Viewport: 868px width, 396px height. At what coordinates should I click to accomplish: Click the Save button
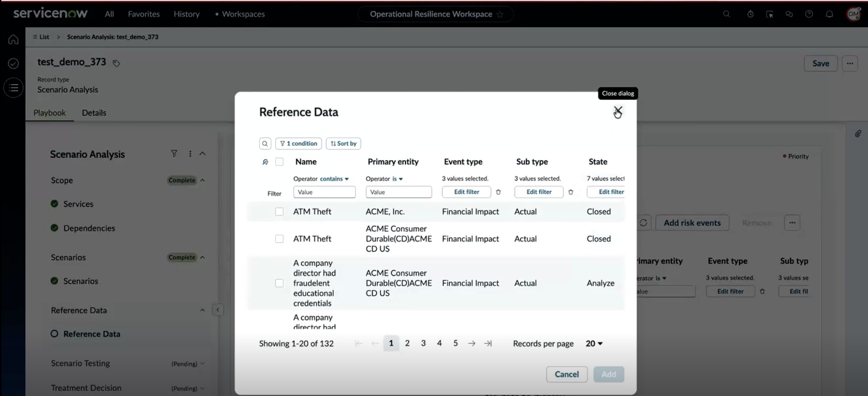[821, 64]
